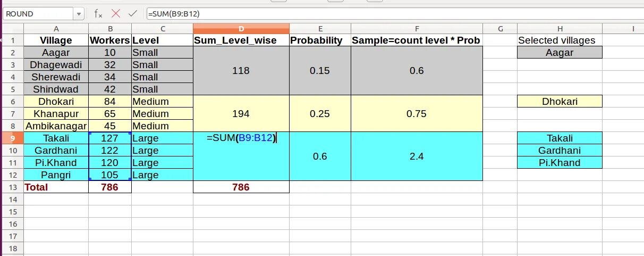The image size is (644, 256).
Task: Click the total 786 in column B
Action: coord(110,187)
